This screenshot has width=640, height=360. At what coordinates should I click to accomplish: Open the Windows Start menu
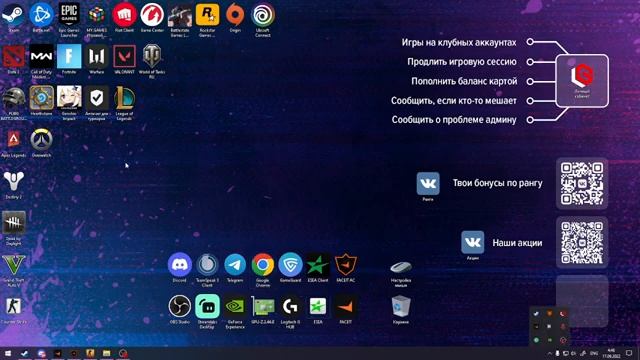8,353
